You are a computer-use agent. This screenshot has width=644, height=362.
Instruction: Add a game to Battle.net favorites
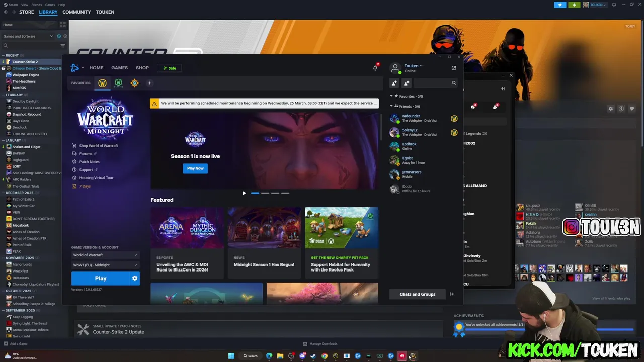pyautogui.click(x=149, y=83)
